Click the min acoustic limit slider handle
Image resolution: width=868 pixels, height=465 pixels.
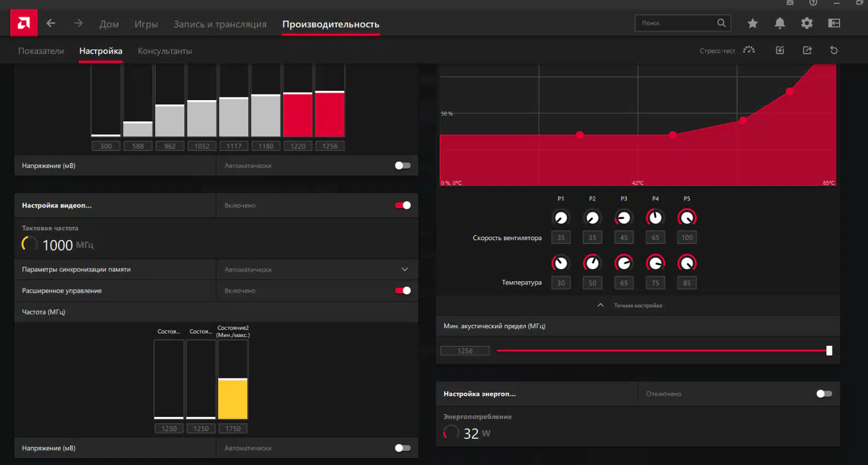point(829,351)
